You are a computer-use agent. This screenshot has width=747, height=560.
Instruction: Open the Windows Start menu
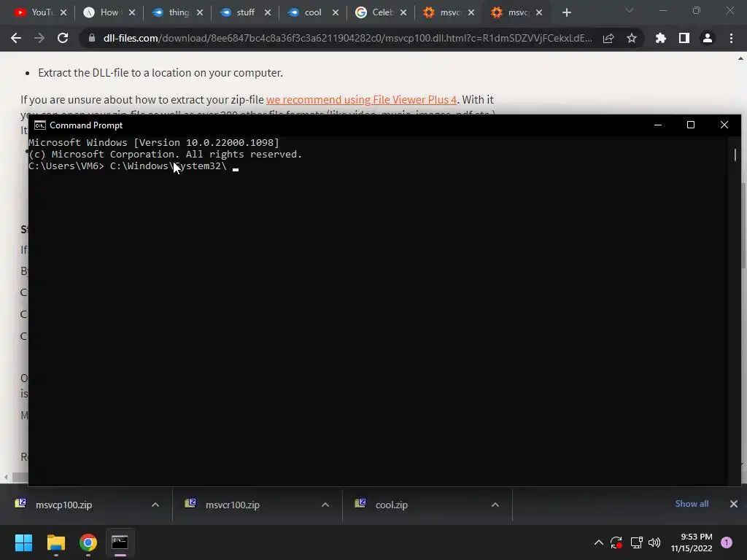23,542
